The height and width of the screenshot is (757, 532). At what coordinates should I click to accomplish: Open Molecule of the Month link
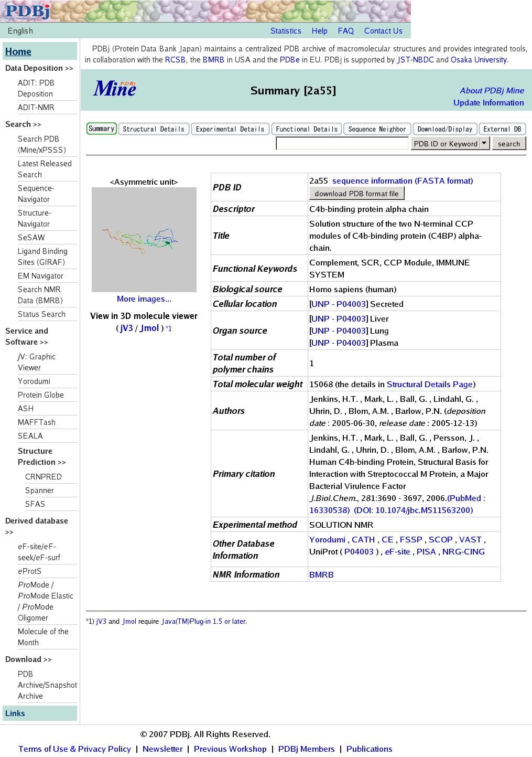click(x=43, y=637)
